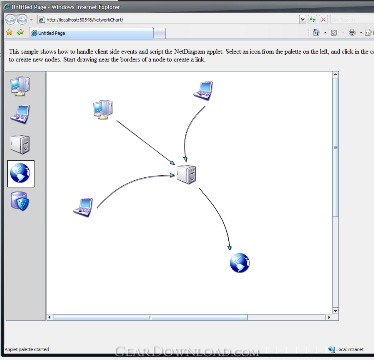Select the desktop workstation palette icon
The height and width of the screenshot is (360, 374).
(20, 86)
